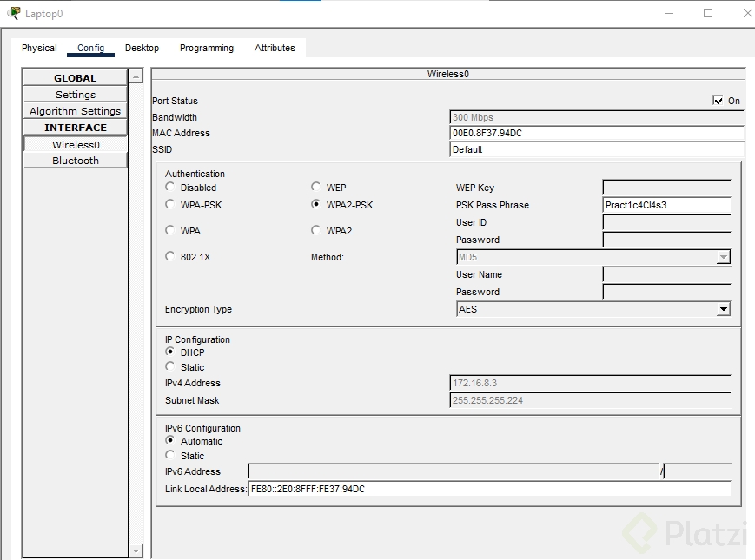
Task: Select the WPA-PSK authentication option
Action: pos(170,205)
